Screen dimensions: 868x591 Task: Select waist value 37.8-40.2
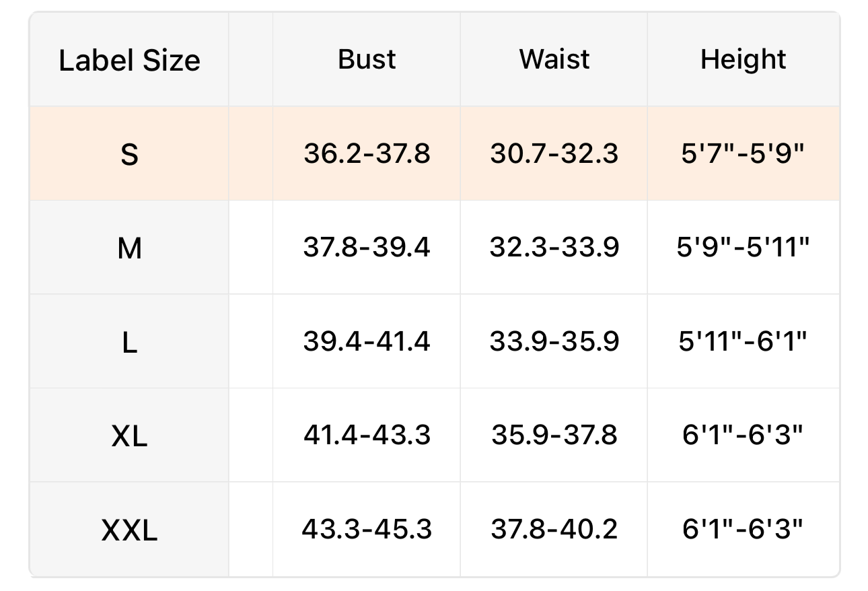[x=554, y=529]
